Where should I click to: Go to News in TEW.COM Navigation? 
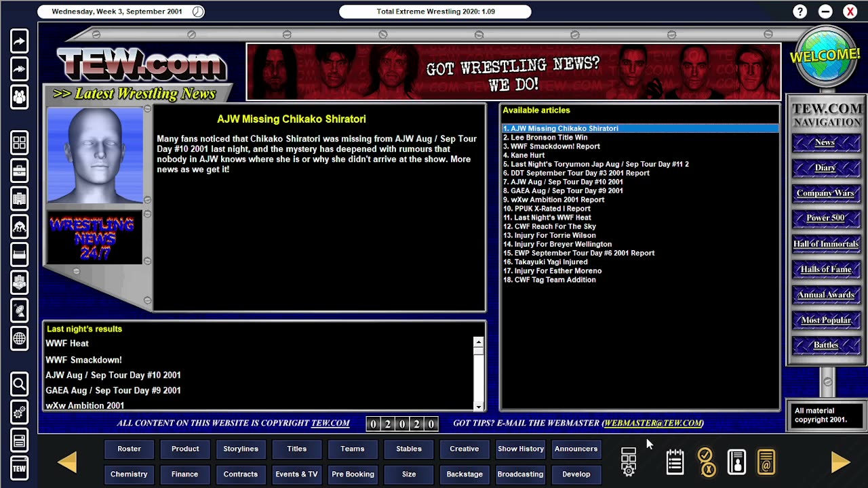click(x=825, y=142)
